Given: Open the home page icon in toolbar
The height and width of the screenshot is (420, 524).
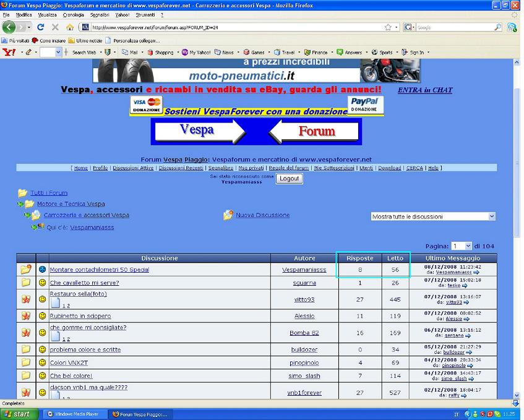Looking at the screenshot, I should (x=70, y=27).
